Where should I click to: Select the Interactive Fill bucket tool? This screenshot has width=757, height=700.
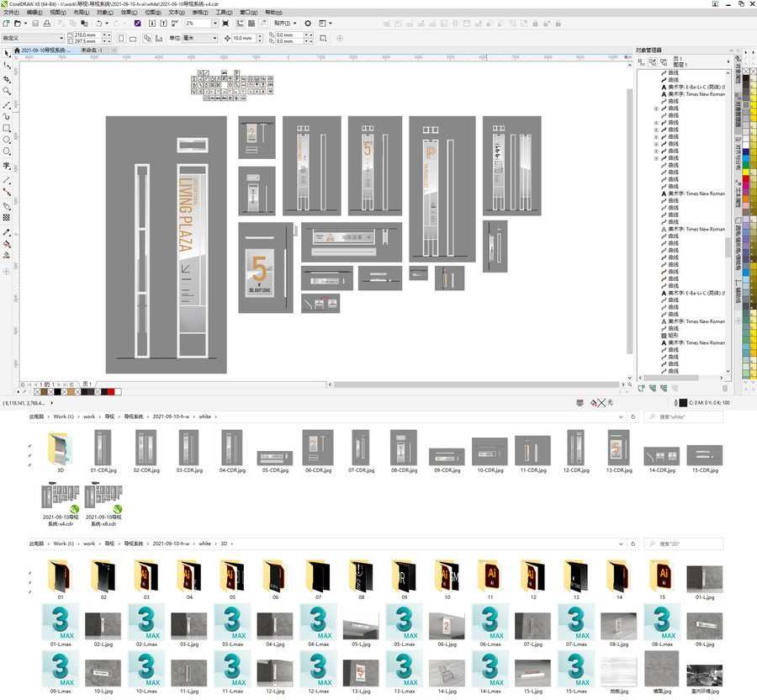coord(6,244)
